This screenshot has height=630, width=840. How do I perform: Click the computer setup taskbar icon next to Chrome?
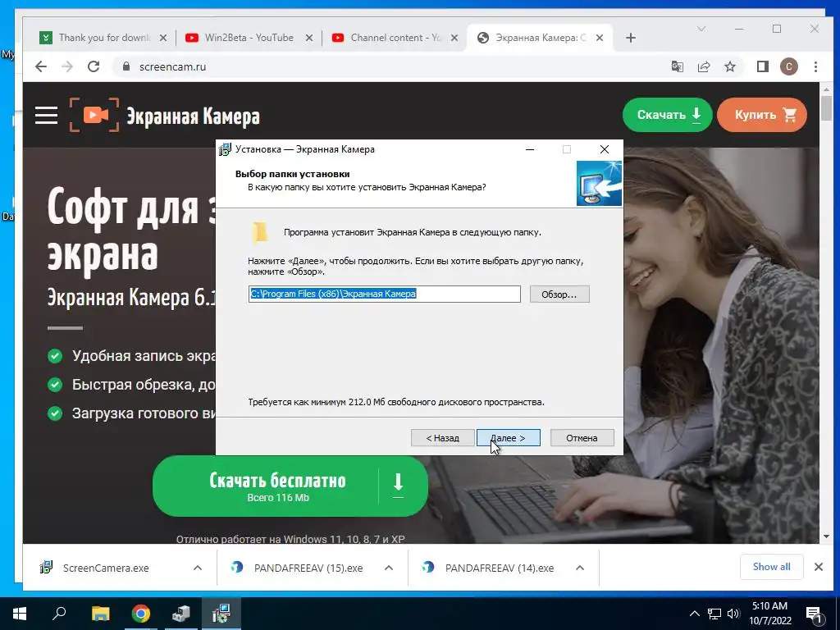[x=180, y=614]
